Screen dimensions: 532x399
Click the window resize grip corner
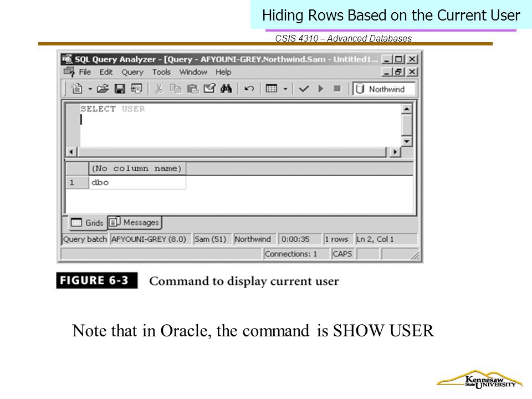(x=415, y=256)
